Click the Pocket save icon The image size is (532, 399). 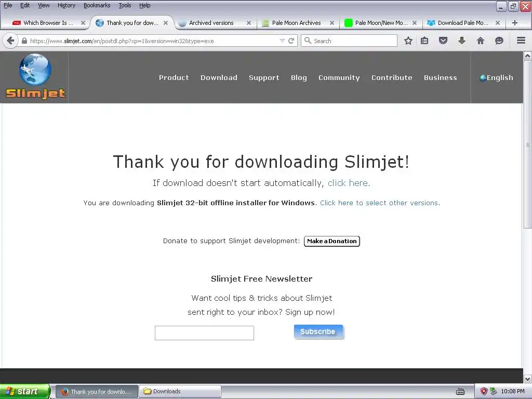(x=443, y=41)
